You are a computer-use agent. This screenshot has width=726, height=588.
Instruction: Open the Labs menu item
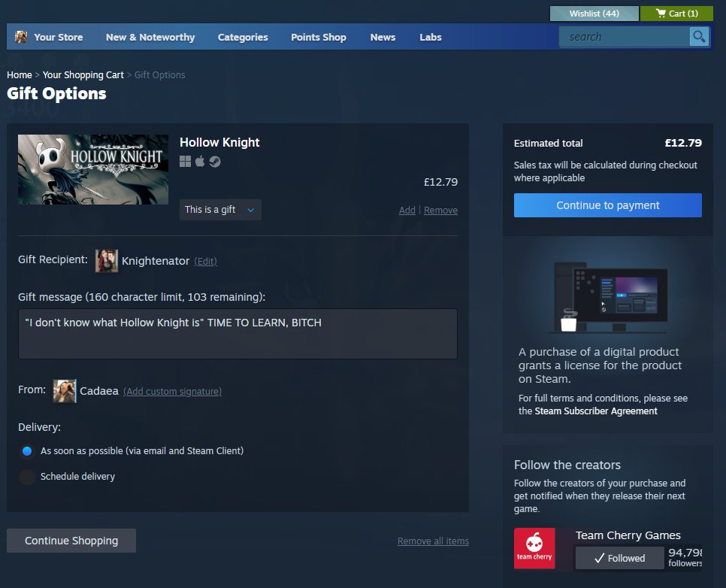431,37
